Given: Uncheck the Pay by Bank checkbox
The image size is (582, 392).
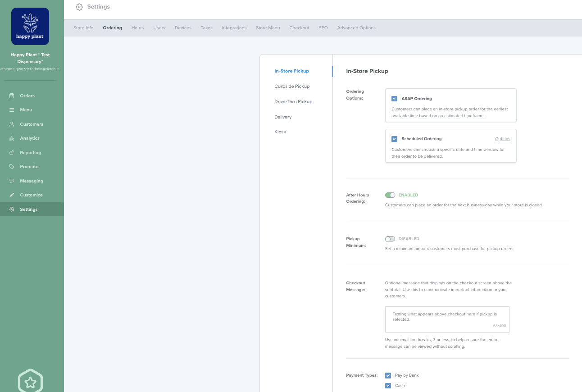Looking at the screenshot, I should [388, 375].
